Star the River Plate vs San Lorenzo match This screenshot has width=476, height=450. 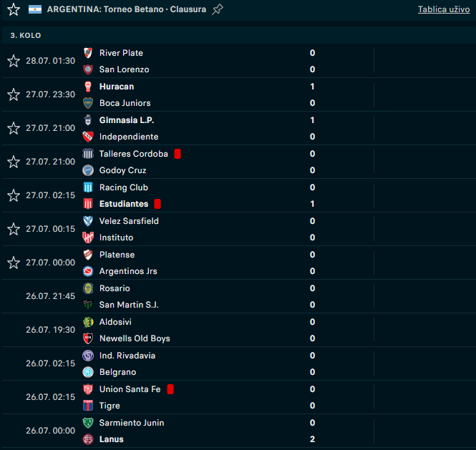14,61
